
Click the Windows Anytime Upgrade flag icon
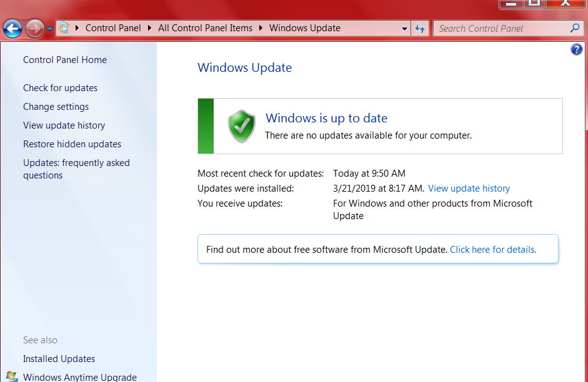point(12,377)
